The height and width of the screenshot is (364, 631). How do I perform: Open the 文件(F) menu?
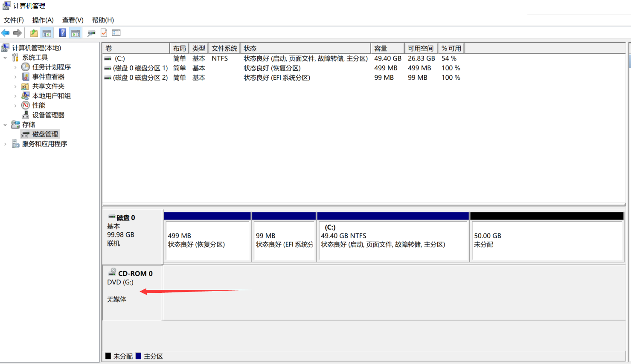click(x=14, y=20)
